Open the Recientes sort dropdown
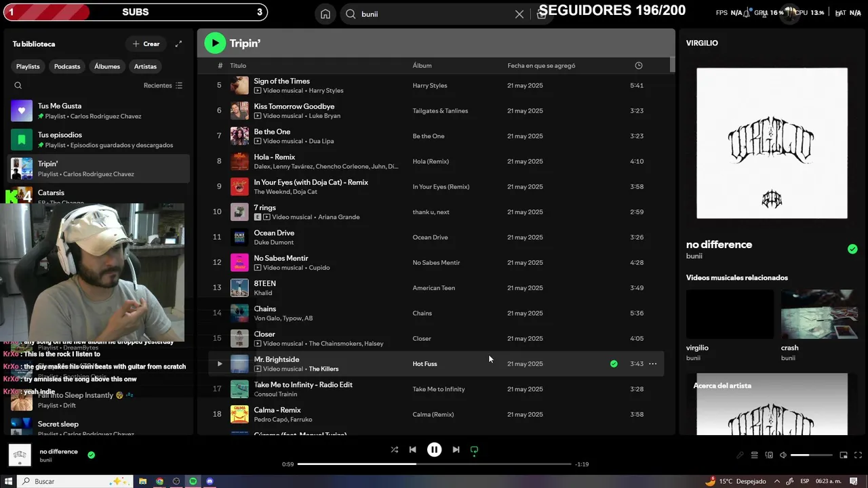 click(x=163, y=85)
